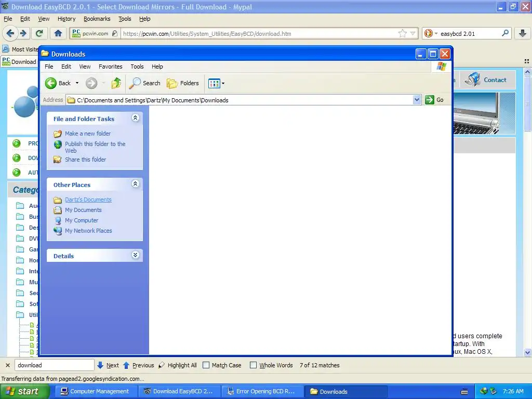Click the find bar text field
Screen dimensions: 532x399
pyautogui.click(x=54, y=365)
